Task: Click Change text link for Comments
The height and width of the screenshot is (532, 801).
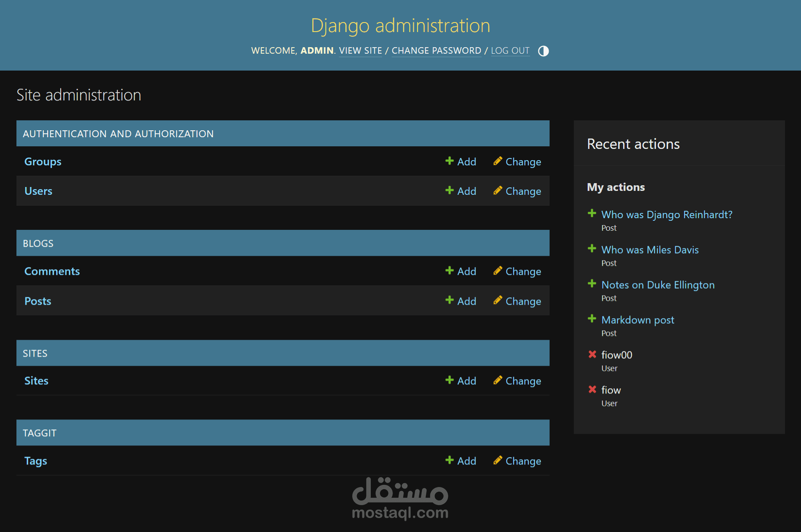Action: (524, 271)
